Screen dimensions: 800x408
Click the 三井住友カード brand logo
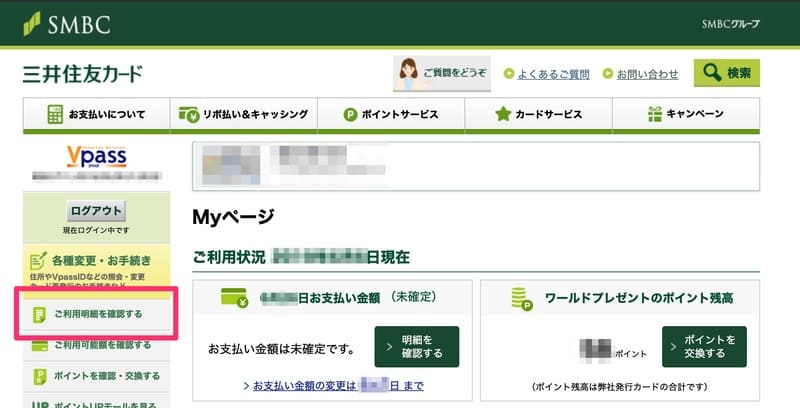point(82,74)
